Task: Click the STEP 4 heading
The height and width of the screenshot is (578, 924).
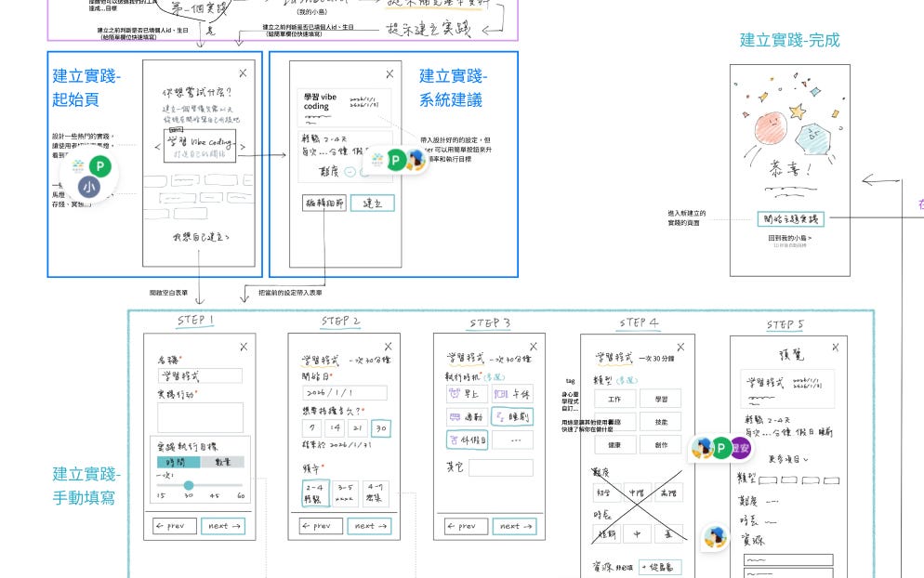Action: (639, 322)
